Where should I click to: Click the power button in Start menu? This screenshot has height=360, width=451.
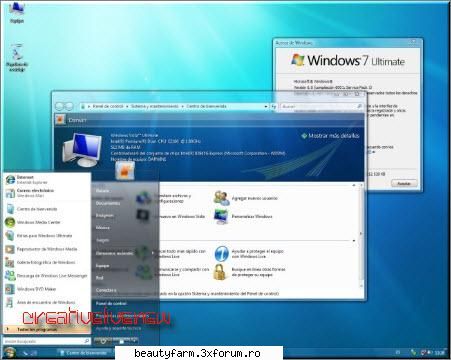[103, 341]
